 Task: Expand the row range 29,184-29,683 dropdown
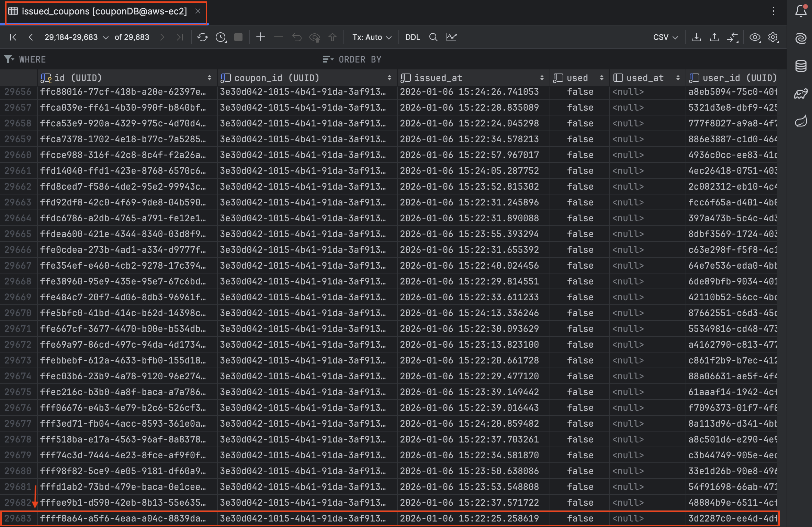click(76, 37)
